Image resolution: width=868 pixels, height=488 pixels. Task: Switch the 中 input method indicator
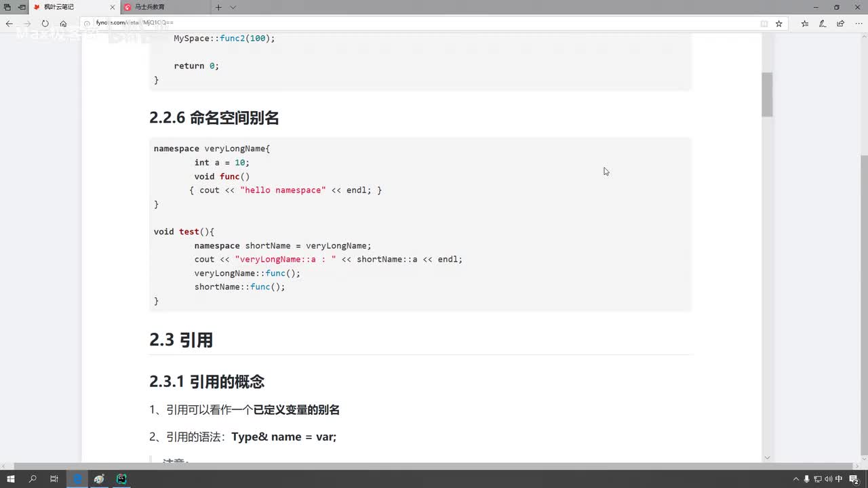(x=840, y=479)
